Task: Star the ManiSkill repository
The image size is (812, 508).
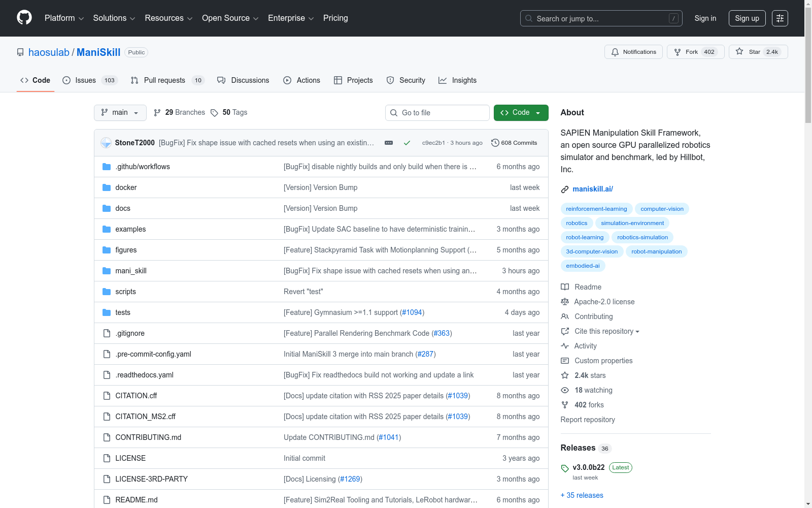Action: (x=758, y=52)
